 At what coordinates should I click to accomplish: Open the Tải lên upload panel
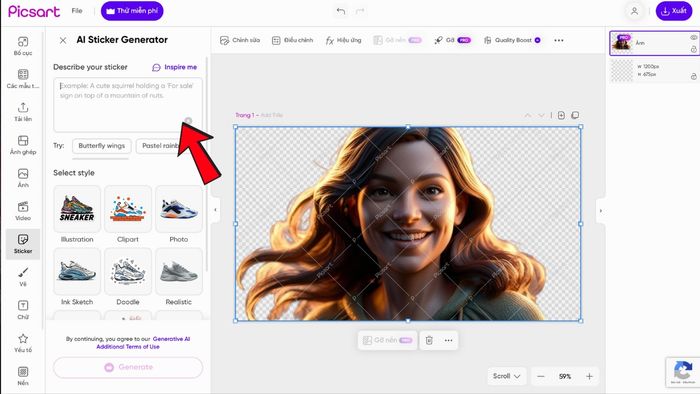[x=23, y=112]
